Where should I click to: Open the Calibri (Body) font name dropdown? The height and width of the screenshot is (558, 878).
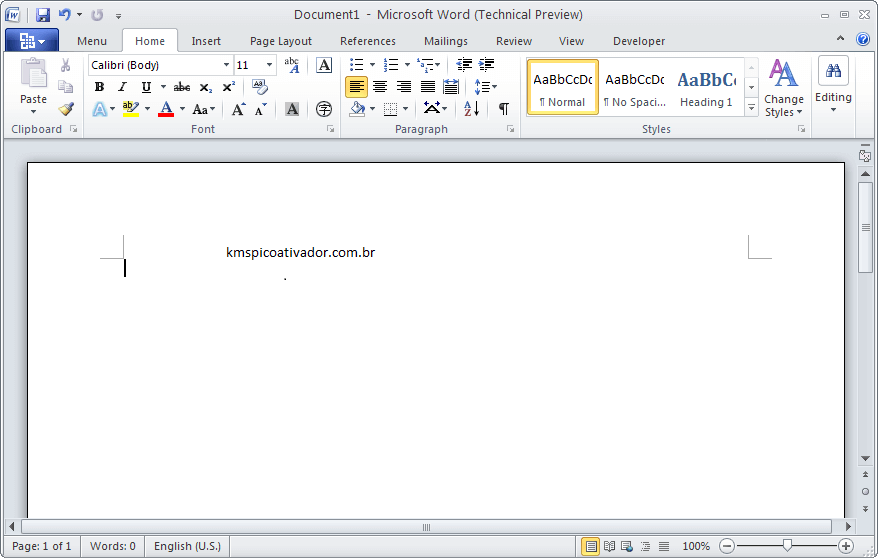click(x=226, y=65)
